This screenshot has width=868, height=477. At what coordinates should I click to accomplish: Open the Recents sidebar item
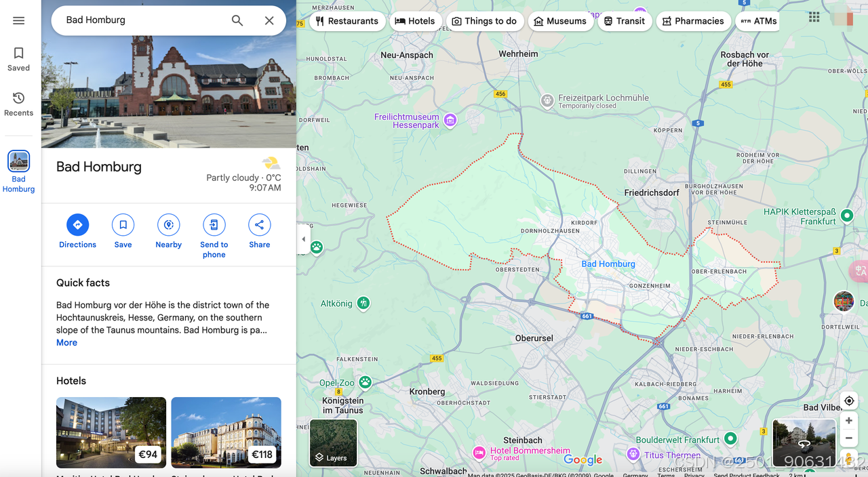[19, 104]
